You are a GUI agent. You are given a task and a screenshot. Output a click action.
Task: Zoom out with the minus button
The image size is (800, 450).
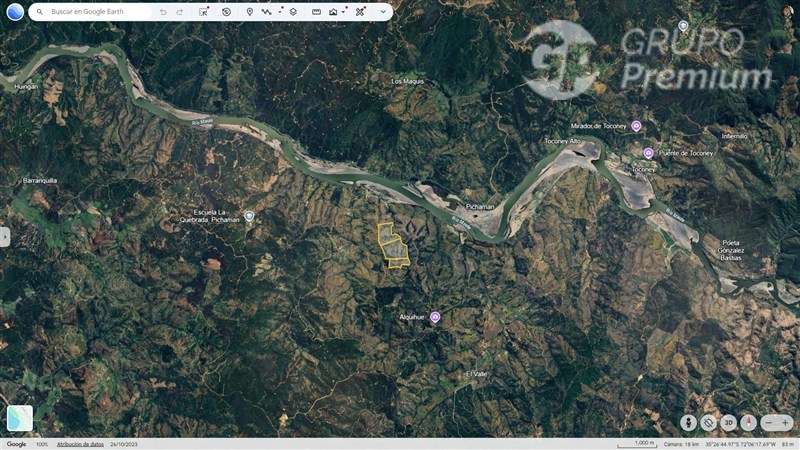tap(769, 422)
